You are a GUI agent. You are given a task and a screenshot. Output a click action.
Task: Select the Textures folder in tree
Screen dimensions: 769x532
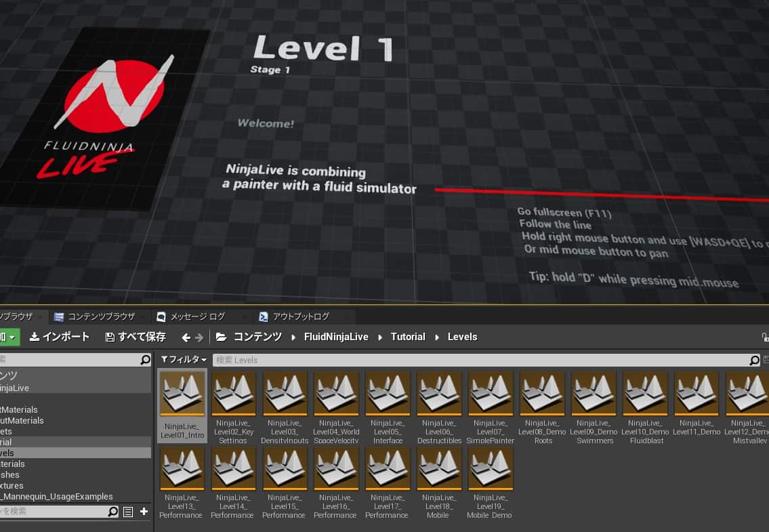point(12,485)
